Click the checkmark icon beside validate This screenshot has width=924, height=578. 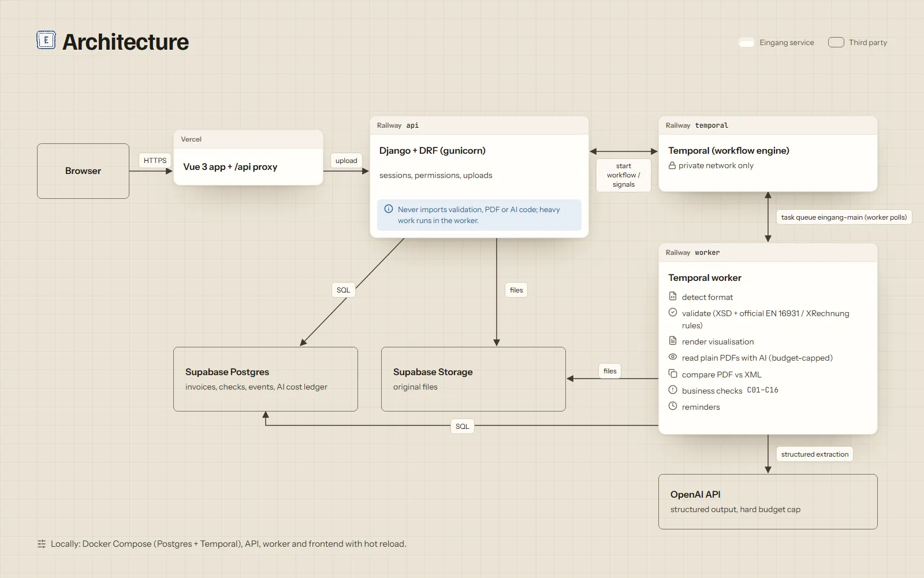(x=673, y=313)
